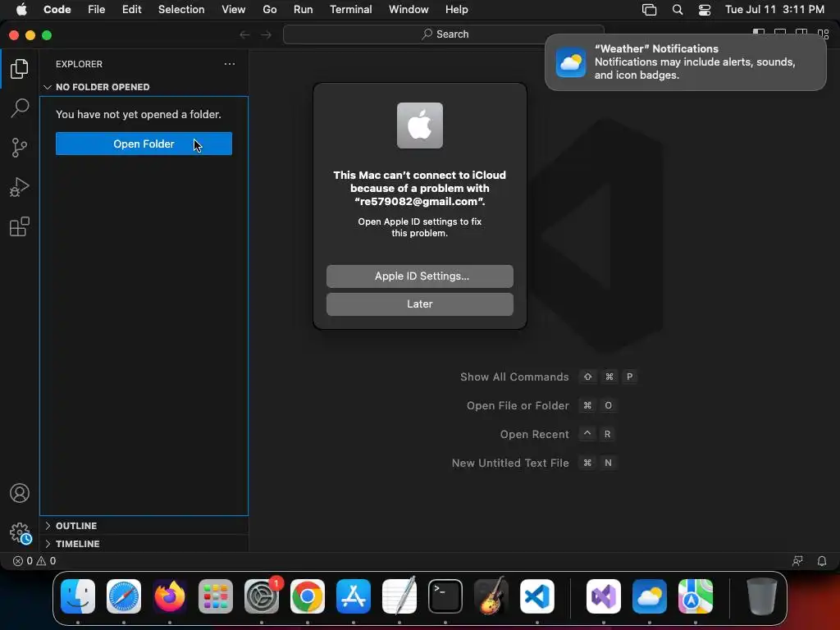Open the Code application menu

point(57,10)
